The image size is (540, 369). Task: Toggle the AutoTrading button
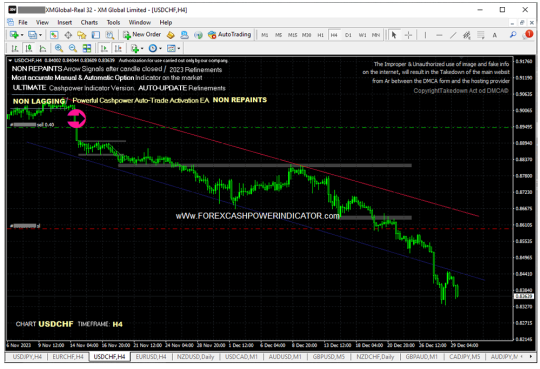(x=229, y=35)
